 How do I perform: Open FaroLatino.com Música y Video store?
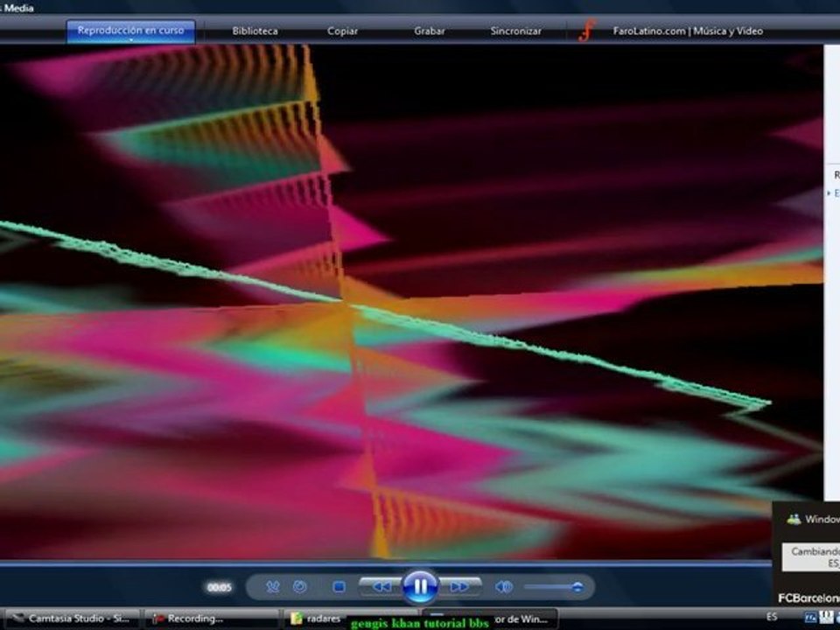click(x=688, y=31)
